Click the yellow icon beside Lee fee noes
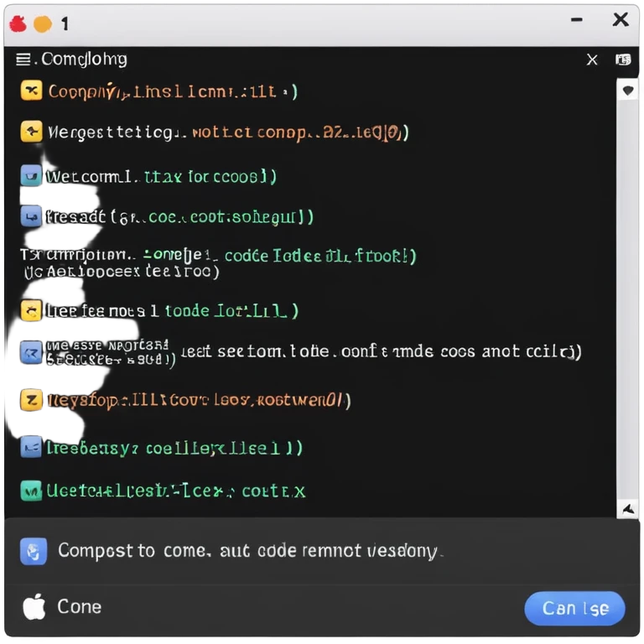 [x=31, y=310]
